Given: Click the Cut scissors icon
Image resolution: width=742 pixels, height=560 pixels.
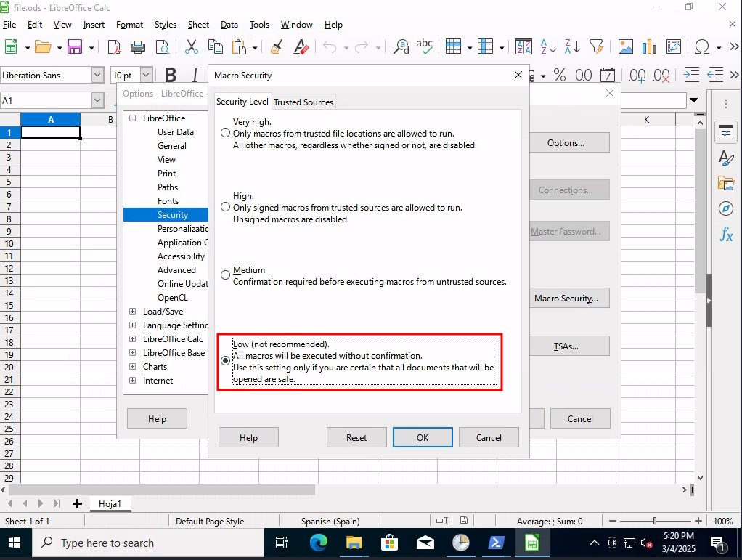Looking at the screenshot, I should point(191,47).
